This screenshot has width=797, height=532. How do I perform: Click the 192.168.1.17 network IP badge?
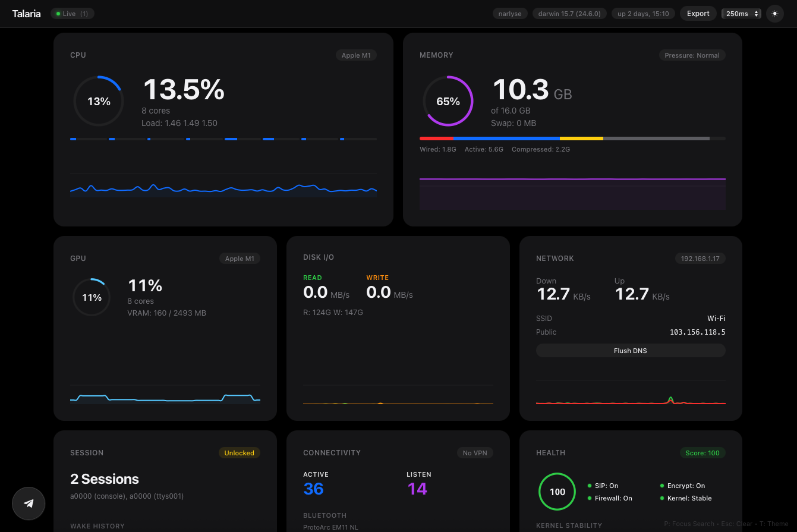coord(700,259)
